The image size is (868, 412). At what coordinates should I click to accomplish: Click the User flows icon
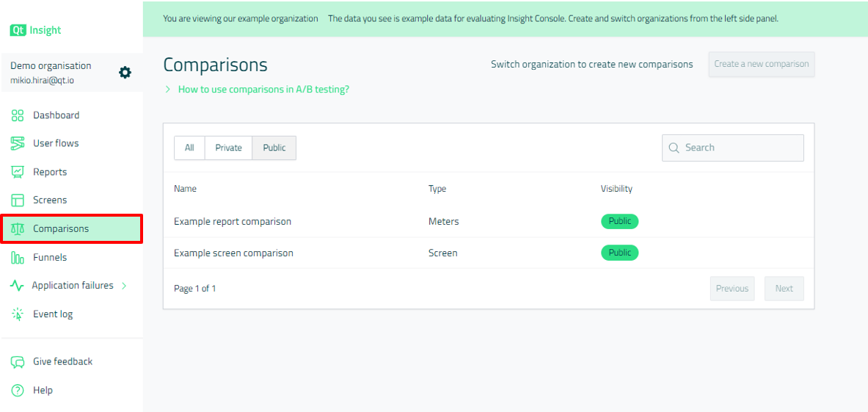(18, 143)
